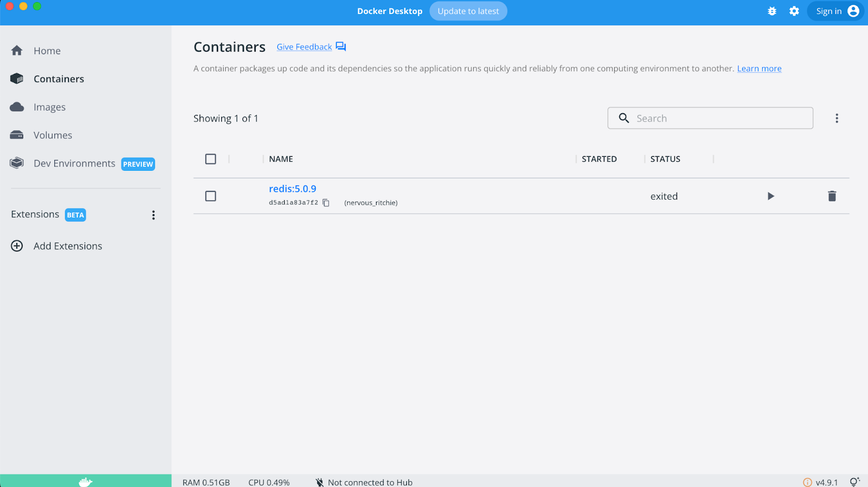Click the lightbulb tips icon
This screenshot has height=487, width=868.
coord(854,482)
